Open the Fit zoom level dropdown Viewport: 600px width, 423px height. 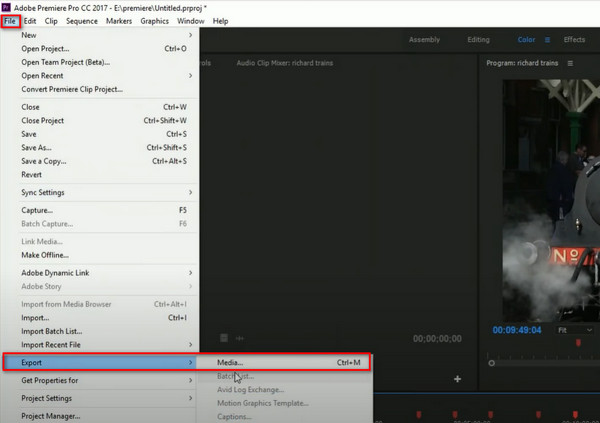pos(575,330)
